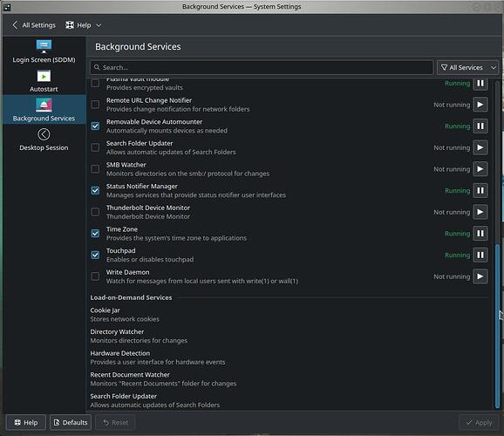The image size is (504, 436).
Task: Pause the Touchpad service
Action: click(x=480, y=255)
